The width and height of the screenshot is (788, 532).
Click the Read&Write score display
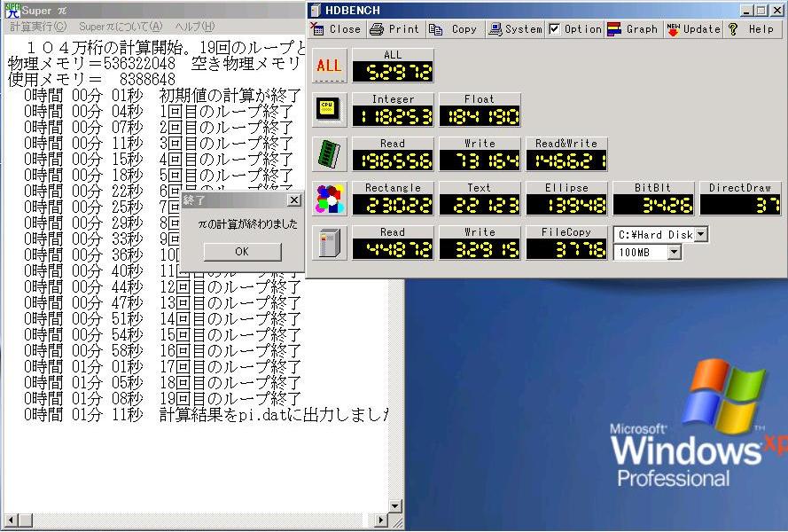566,160
